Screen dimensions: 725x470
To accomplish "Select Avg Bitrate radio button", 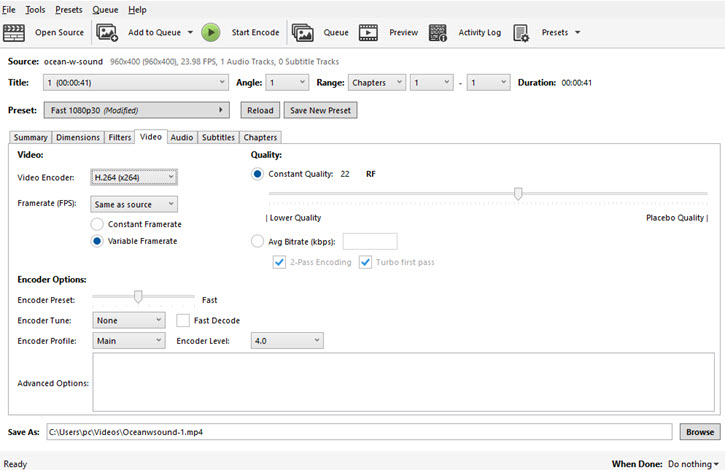I will tap(258, 241).
